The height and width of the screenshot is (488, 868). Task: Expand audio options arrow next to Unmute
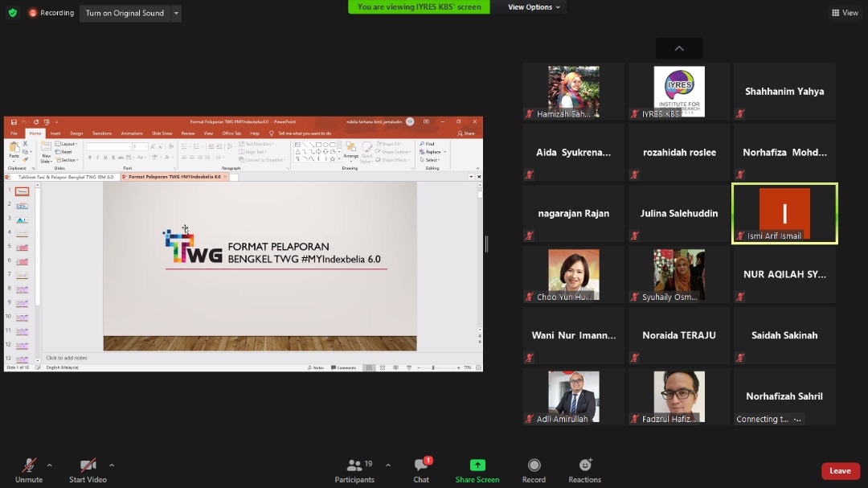click(x=50, y=465)
